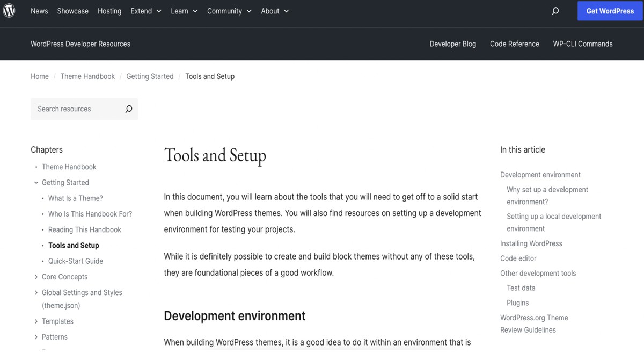Screen dimensions: 644x352
Task: Open Patterns chapter link
Action: tap(55, 337)
